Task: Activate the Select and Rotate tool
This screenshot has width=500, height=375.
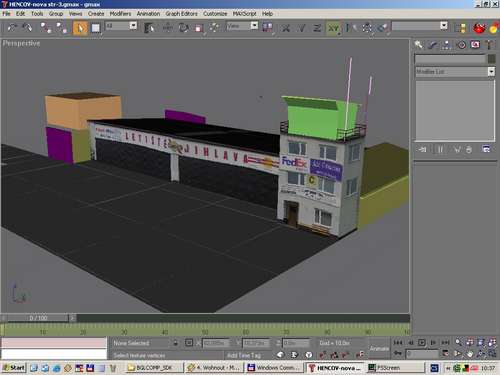Action: click(183, 27)
